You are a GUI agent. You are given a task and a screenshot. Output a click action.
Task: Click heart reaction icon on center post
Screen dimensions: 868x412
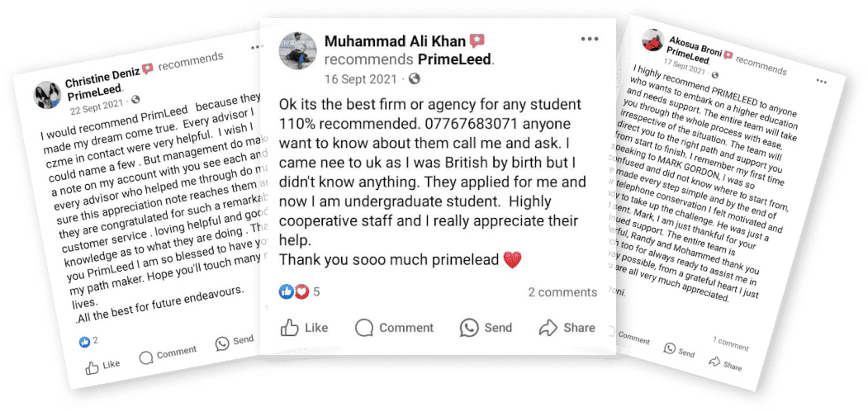301,291
